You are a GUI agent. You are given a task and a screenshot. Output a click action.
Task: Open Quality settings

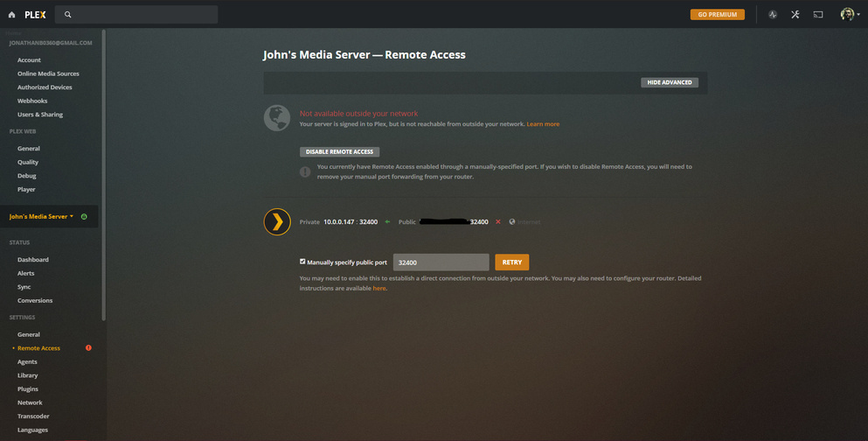point(28,163)
